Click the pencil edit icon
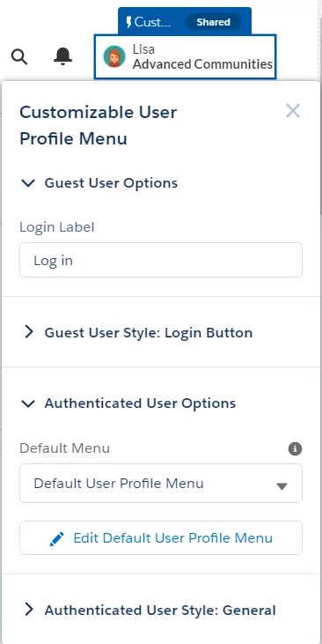The image size is (322, 644). (x=56, y=538)
